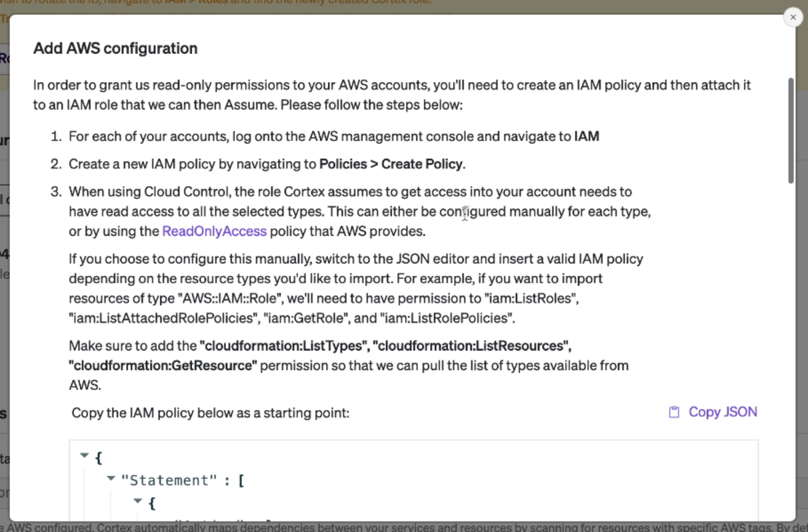Click the "Statement" key in JSON viewer
Viewport: 808px width, 532px height.
165,481
